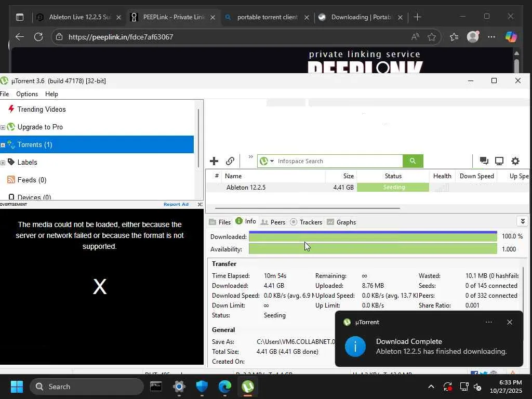Click the torrent list horizontal scrollbar
This screenshot has width=532, height=399.
308,208
